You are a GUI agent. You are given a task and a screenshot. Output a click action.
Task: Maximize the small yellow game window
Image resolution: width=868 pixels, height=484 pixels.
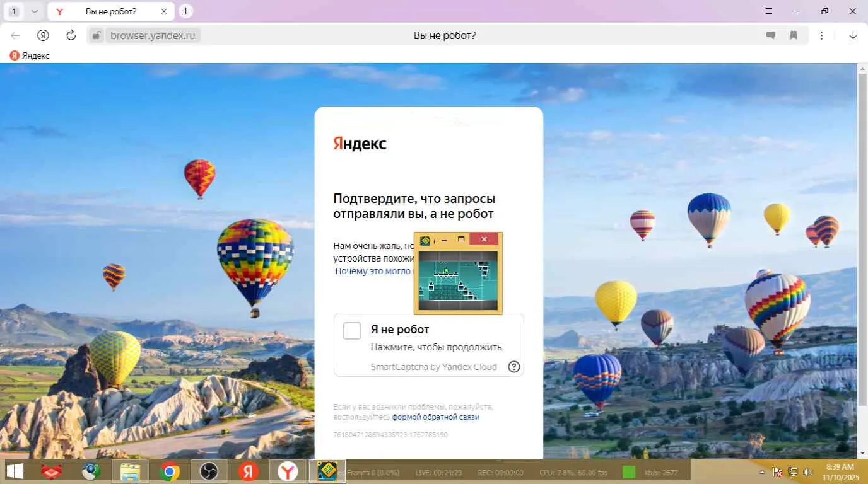tap(461, 239)
